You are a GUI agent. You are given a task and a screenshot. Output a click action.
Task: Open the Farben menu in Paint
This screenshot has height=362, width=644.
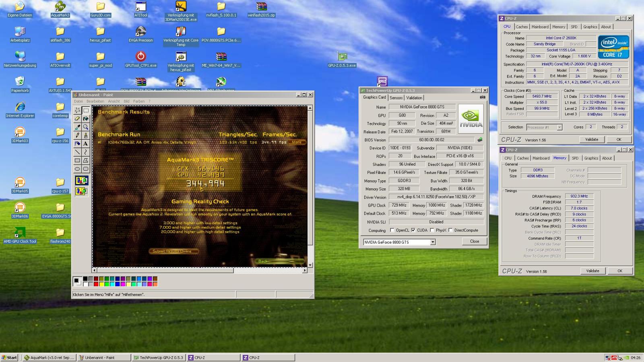(139, 101)
